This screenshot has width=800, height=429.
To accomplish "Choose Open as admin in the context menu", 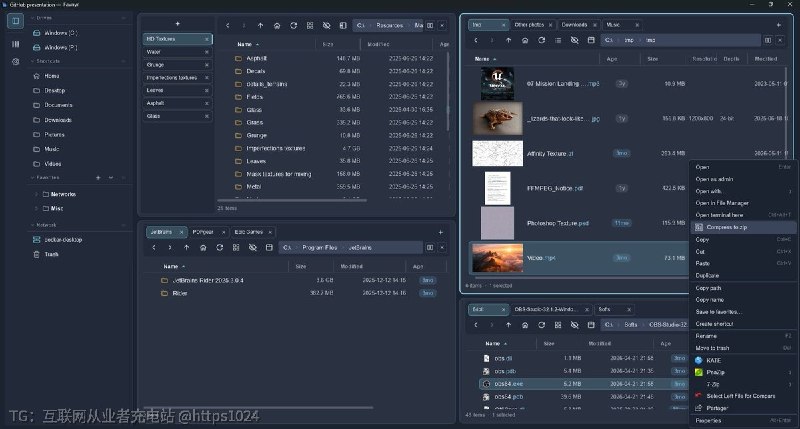I will coord(743,179).
